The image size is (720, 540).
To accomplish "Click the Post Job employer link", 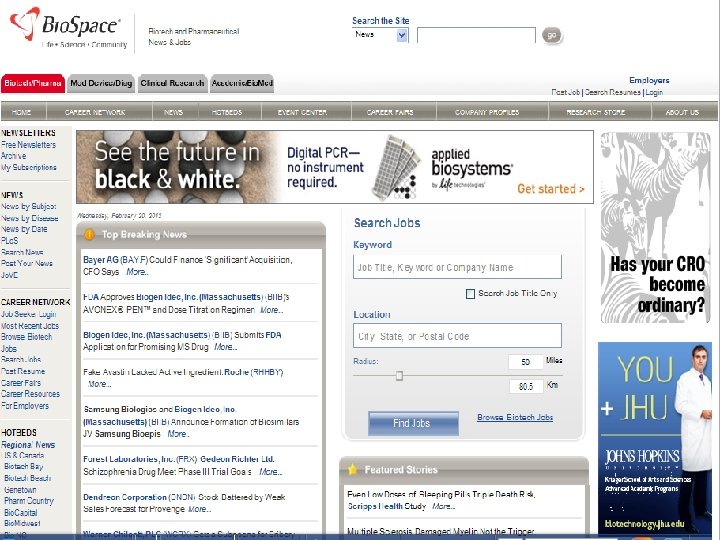I will [x=566, y=92].
